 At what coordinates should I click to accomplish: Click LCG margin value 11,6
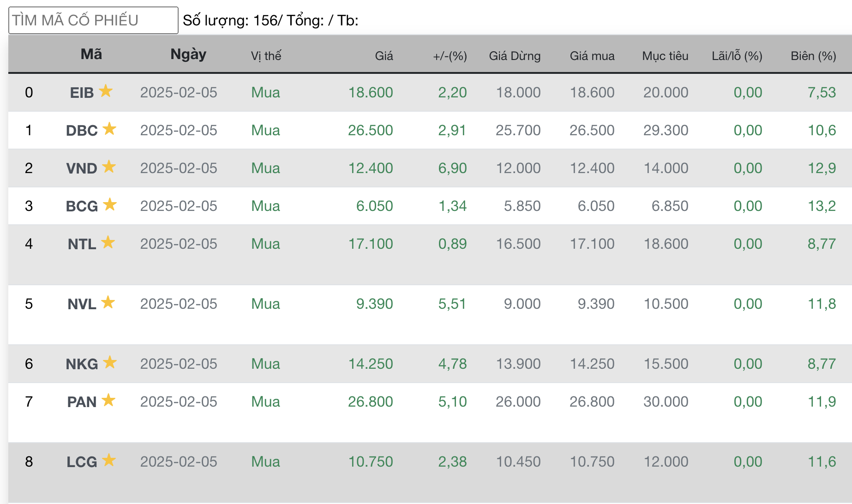coord(822,462)
